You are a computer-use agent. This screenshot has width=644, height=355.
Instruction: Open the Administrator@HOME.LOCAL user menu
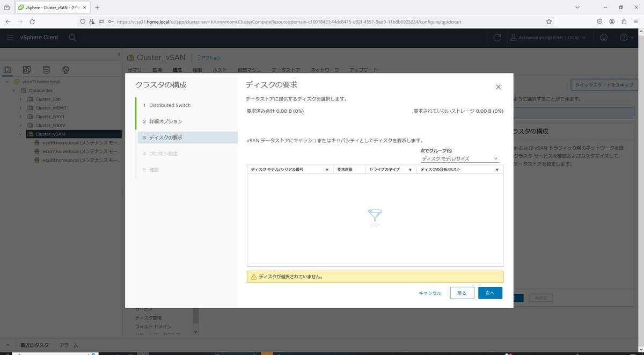point(548,38)
